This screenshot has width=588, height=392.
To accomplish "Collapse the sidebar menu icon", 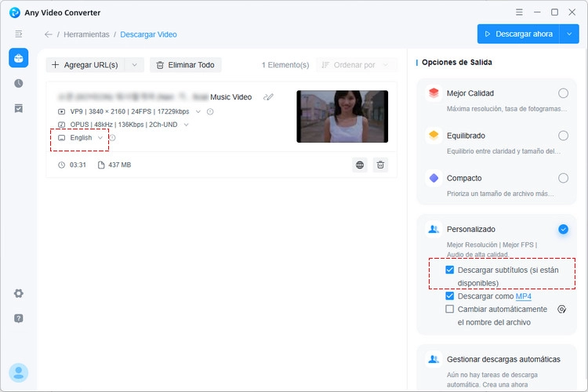I will [18, 34].
